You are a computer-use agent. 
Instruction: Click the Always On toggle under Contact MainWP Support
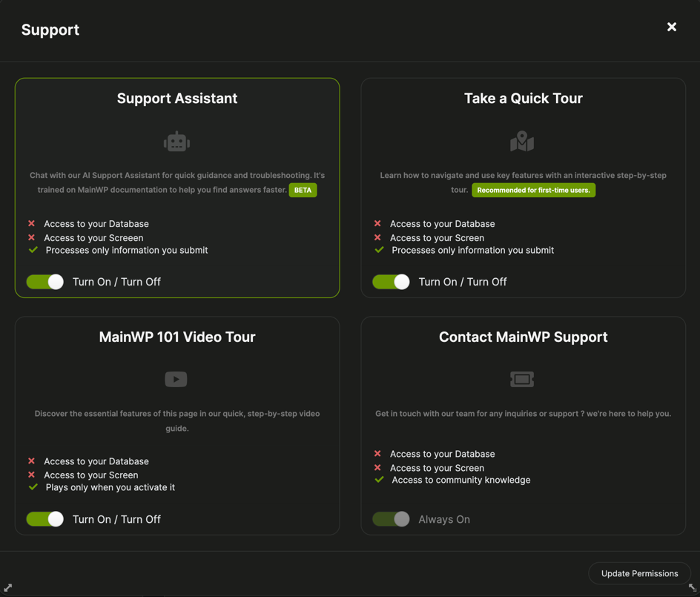[391, 519]
